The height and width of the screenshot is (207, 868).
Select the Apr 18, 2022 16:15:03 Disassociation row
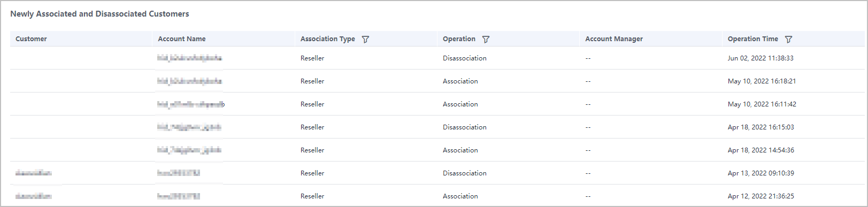click(x=437, y=127)
